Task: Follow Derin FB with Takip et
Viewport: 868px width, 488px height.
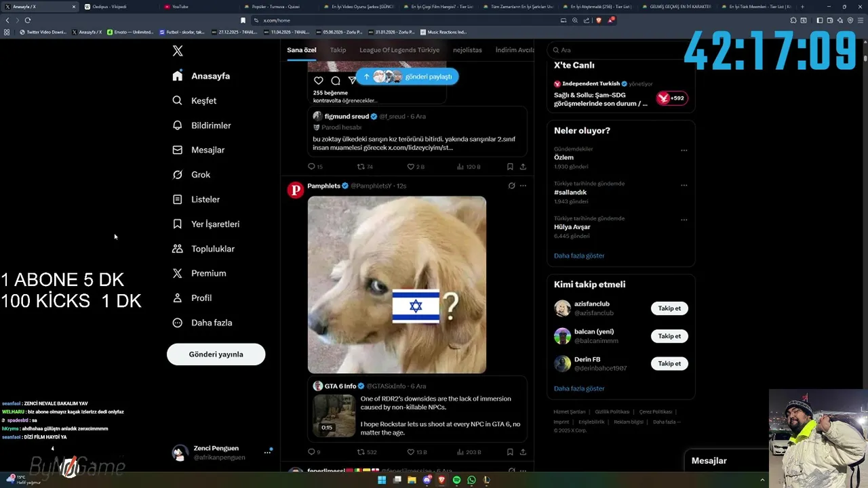Action: coord(669,364)
